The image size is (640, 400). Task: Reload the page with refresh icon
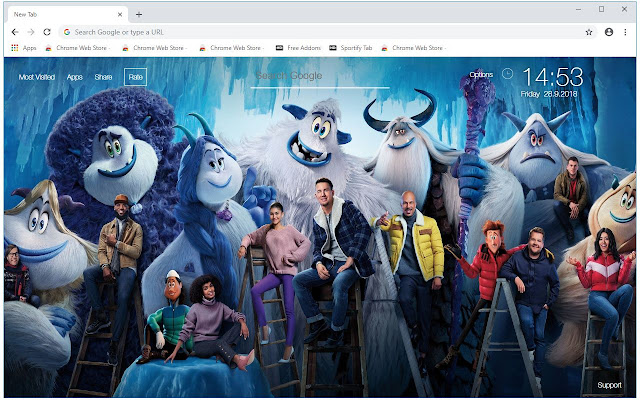coord(47,32)
